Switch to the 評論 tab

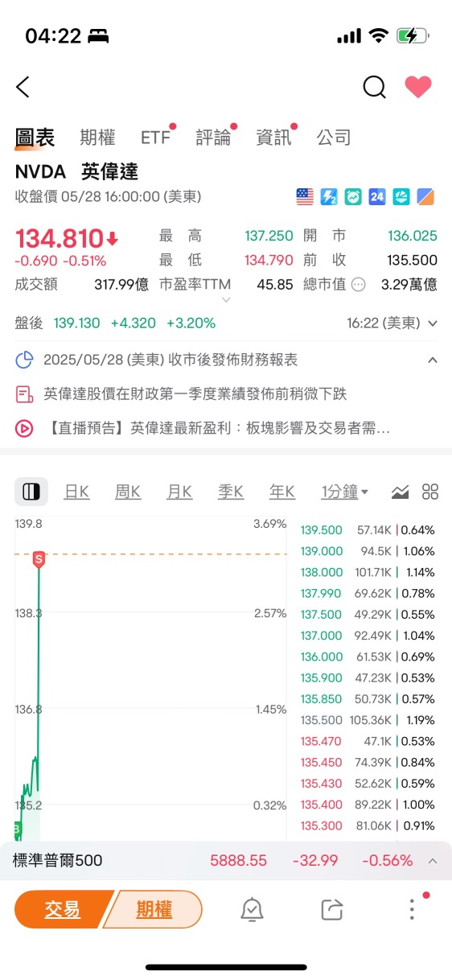coord(214,138)
